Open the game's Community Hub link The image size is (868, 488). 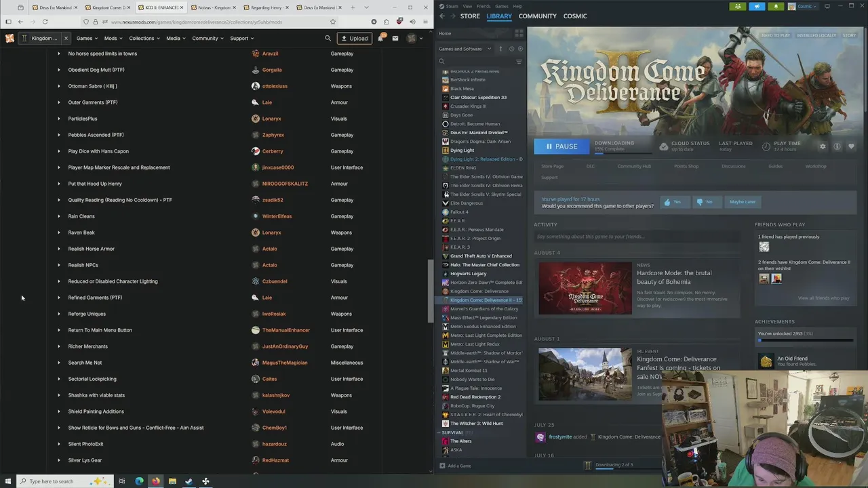point(634,166)
